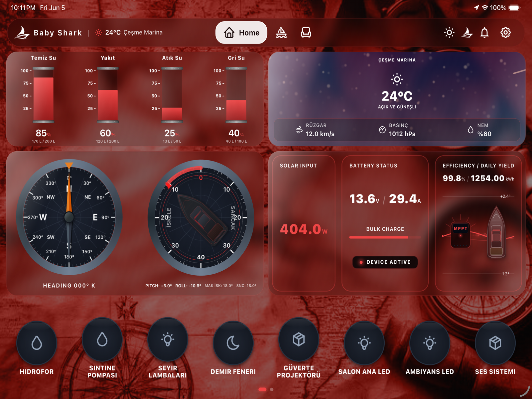Tap the boat logo icon beside the bell
This screenshot has height=399, width=532.
tap(467, 33)
